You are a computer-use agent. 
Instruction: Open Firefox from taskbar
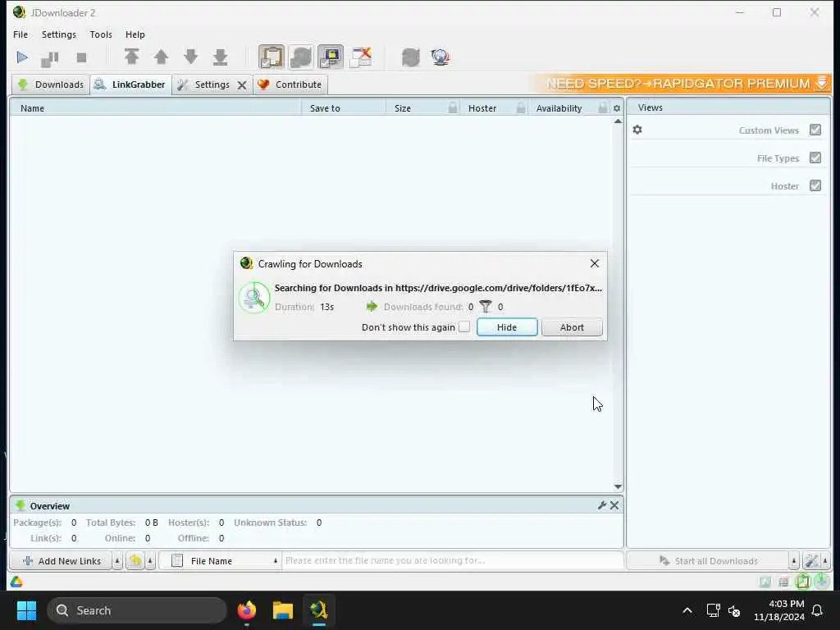pyautogui.click(x=246, y=610)
